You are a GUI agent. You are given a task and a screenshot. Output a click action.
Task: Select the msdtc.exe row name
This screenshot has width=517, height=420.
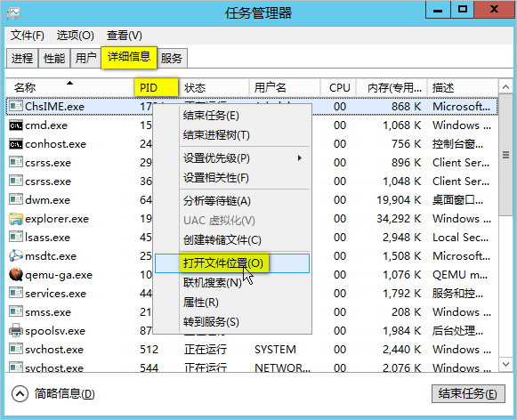[51, 255]
